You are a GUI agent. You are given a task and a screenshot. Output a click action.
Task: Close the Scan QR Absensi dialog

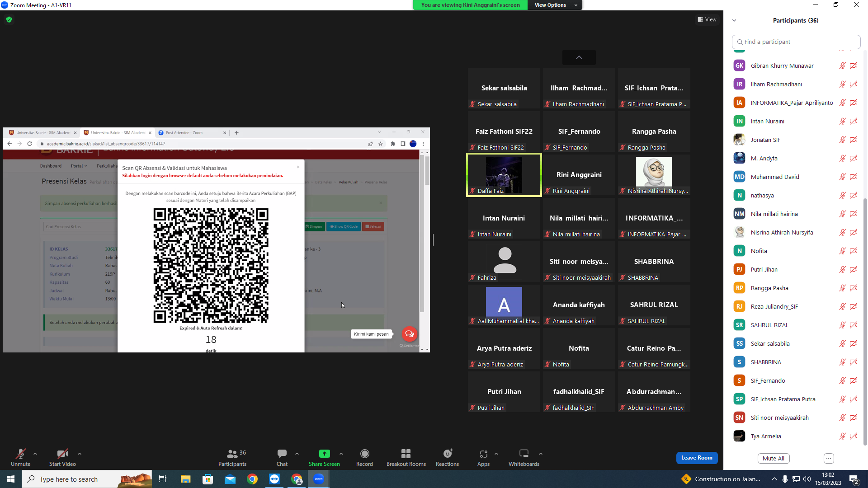pos(298,167)
